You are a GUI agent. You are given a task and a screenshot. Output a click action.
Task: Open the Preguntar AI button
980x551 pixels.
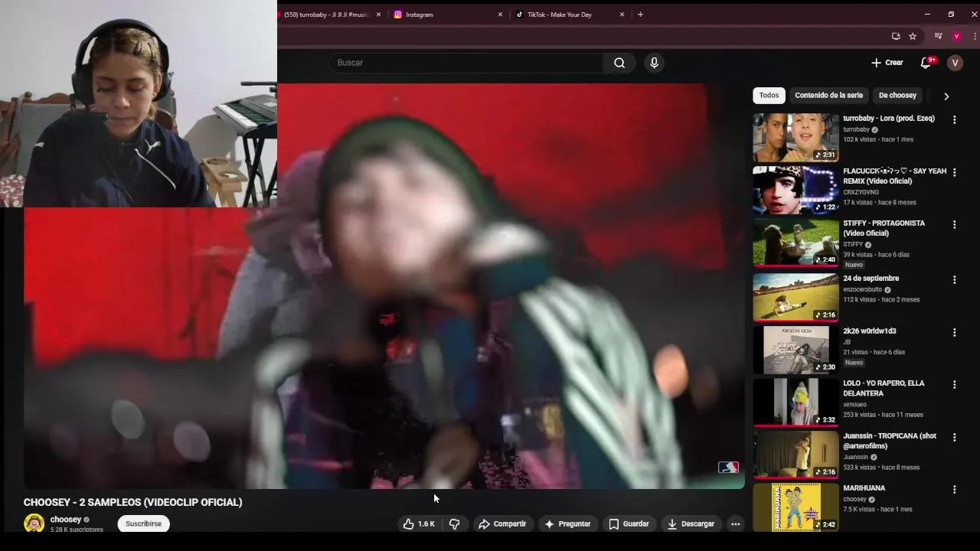click(x=567, y=524)
